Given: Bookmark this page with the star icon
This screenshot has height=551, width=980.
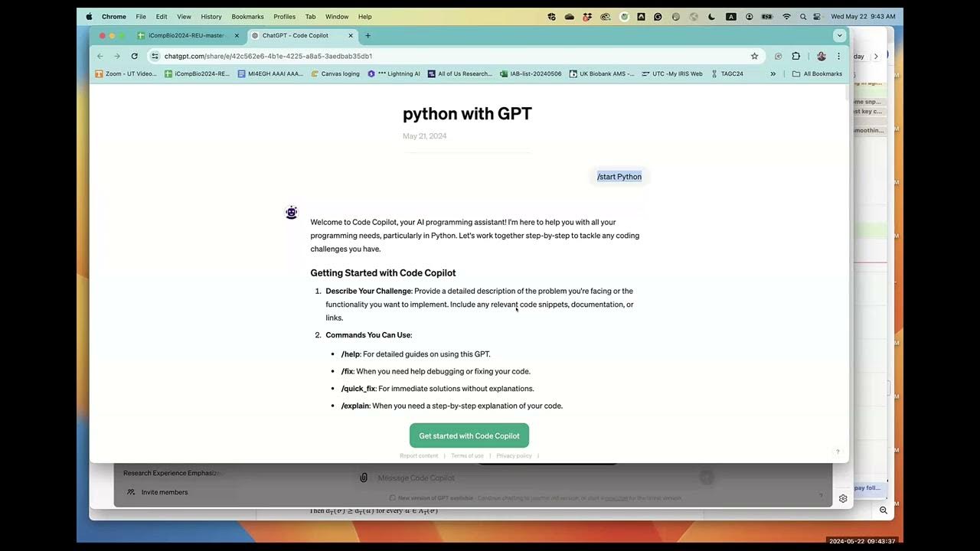Looking at the screenshot, I should click(x=754, y=56).
